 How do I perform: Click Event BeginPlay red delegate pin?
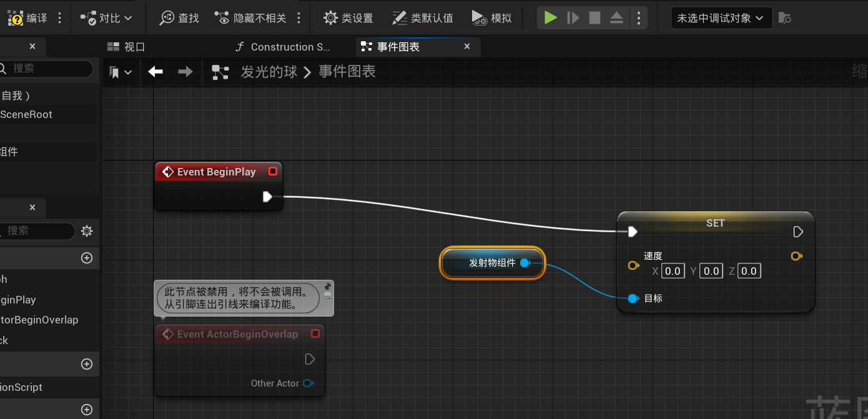pos(272,171)
